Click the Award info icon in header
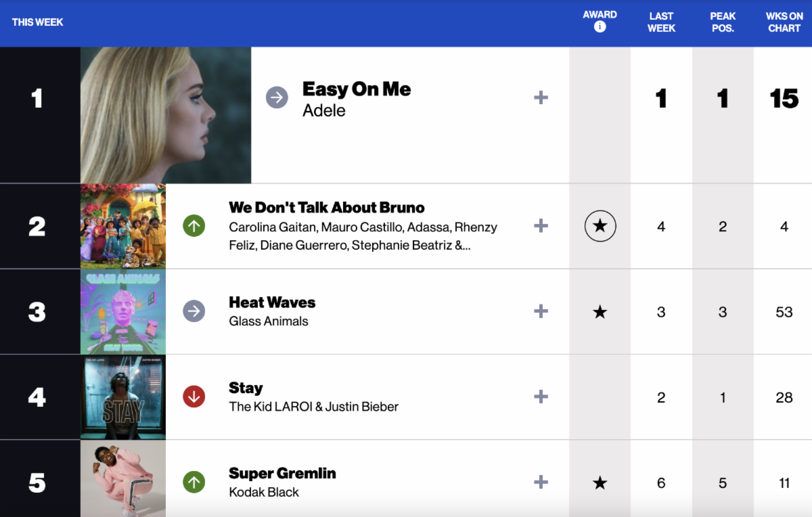This screenshot has width=812, height=517. (x=600, y=27)
